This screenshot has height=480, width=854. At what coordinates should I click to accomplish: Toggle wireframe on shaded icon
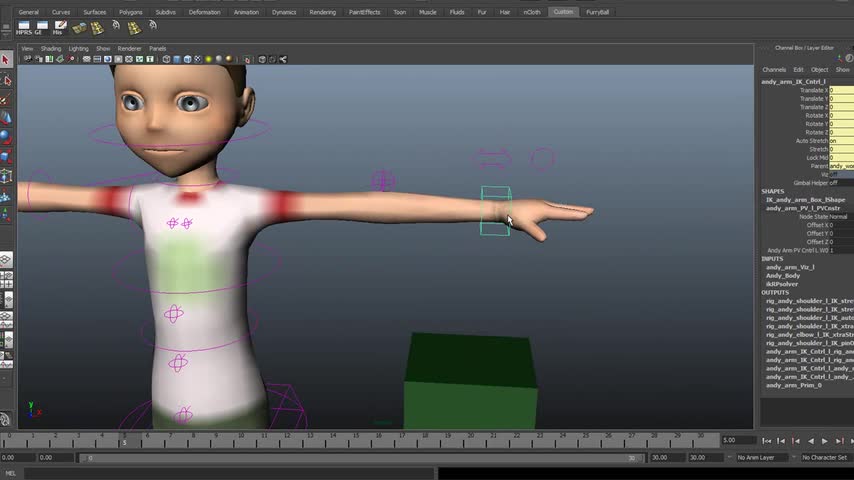click(x=187, y=59)
